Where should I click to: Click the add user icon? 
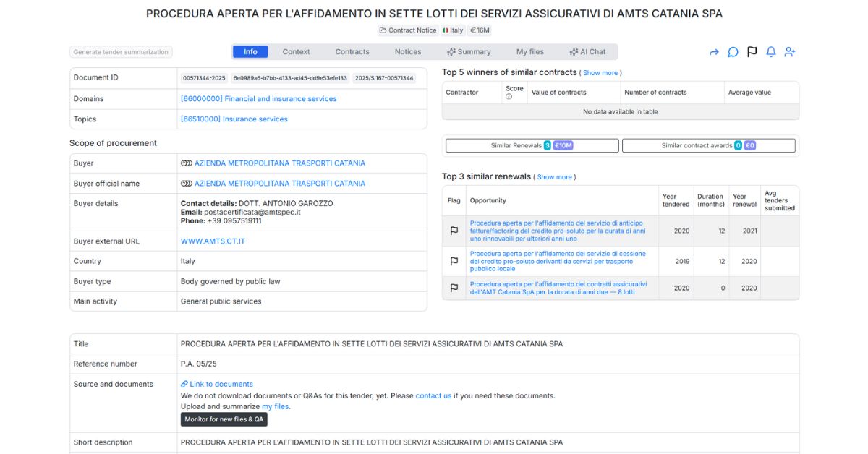(790, 52)
